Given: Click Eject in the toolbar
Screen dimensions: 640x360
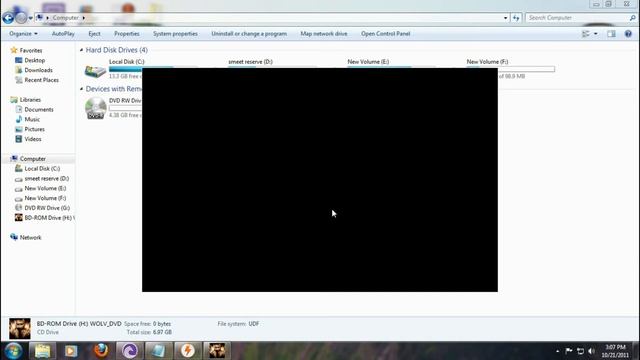Looking at the screenshot, I should pos(94,33).
